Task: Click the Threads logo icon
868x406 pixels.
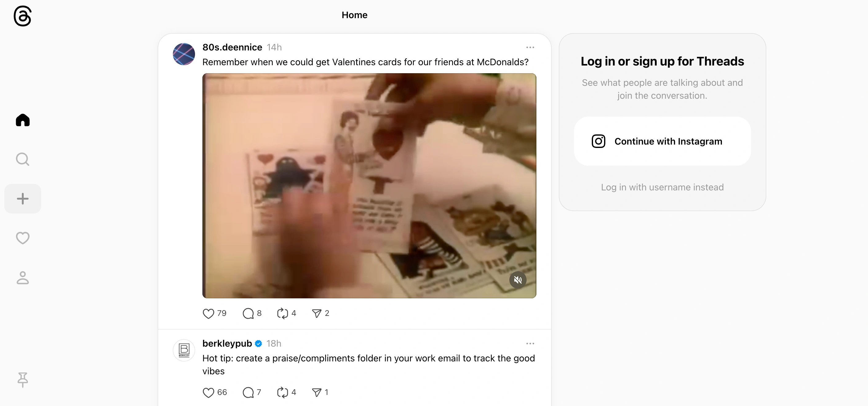Action: (x=22, y=16)
